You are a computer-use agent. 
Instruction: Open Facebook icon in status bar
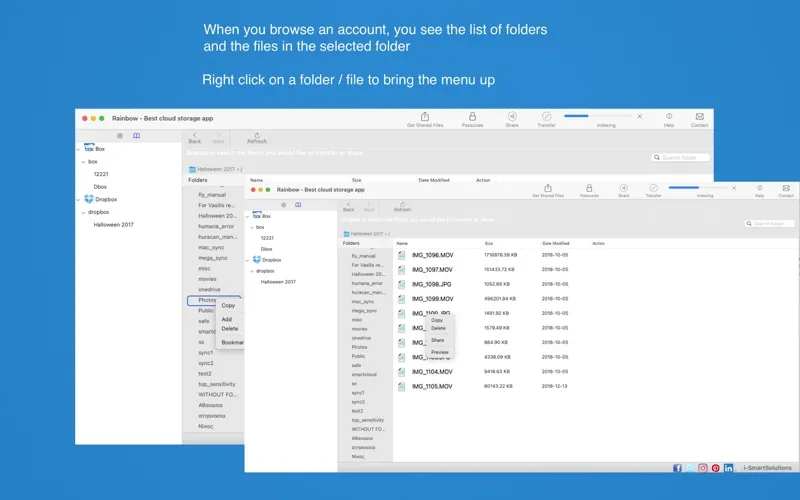[677, 468]
